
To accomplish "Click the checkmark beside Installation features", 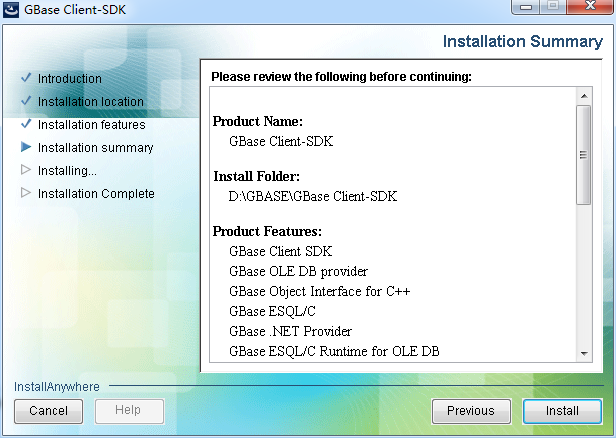I will [x=26, y=124].
